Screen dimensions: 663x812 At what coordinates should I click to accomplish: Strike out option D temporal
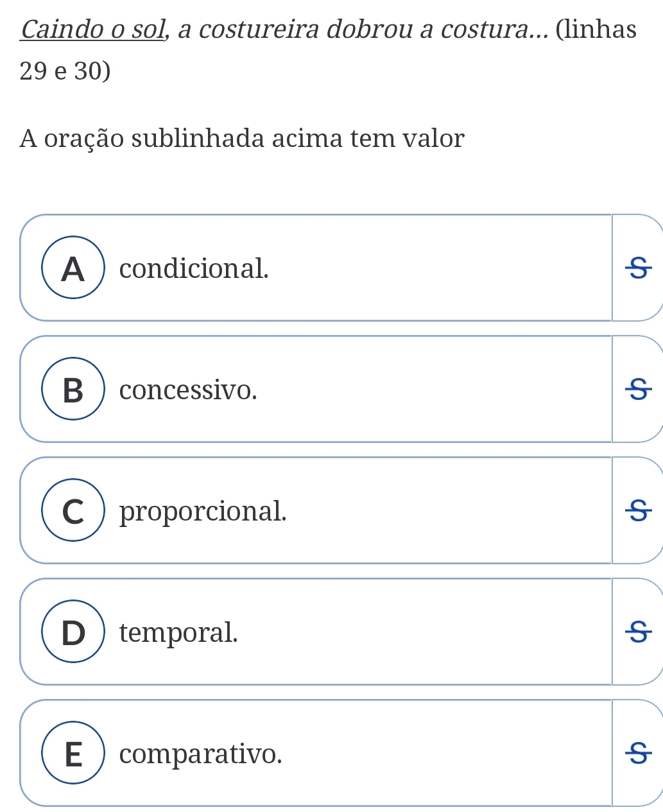pyautogui.click(x=637, y=632)
